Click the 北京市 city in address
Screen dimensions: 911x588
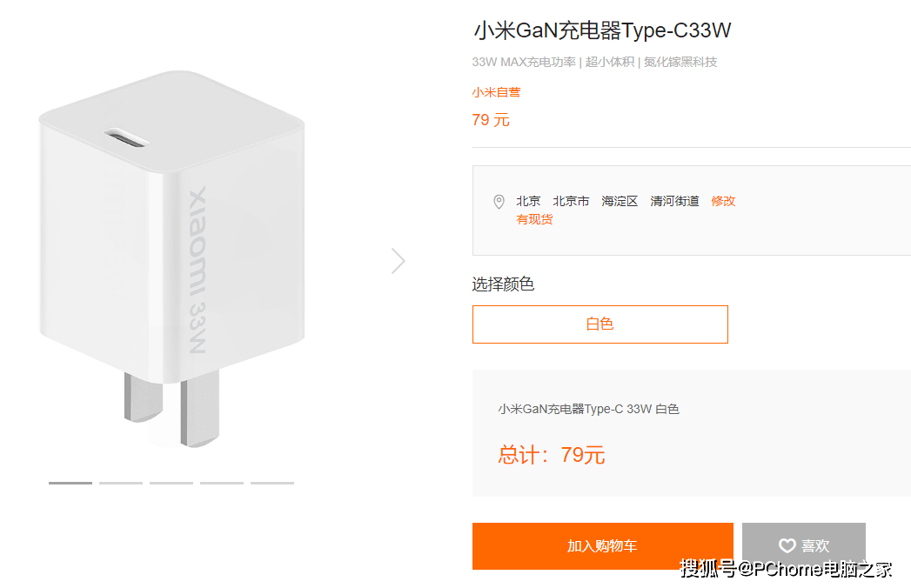point(571,201)
